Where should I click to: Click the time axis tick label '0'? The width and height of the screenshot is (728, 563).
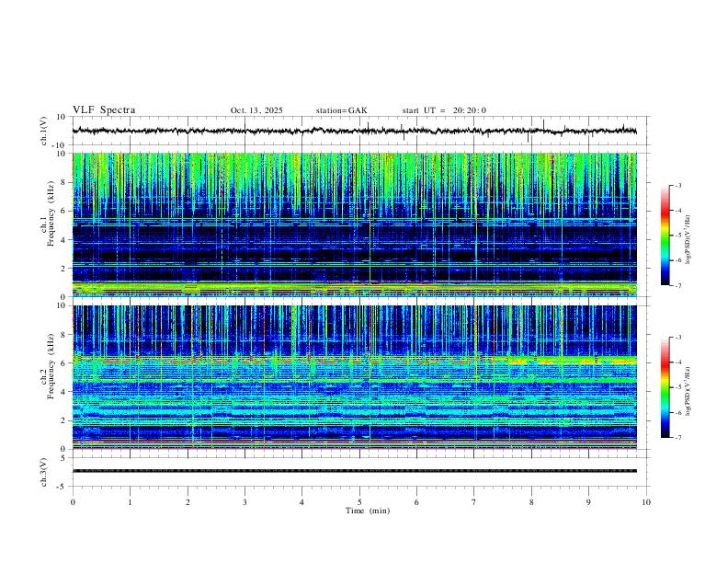[x=73, y=502]
